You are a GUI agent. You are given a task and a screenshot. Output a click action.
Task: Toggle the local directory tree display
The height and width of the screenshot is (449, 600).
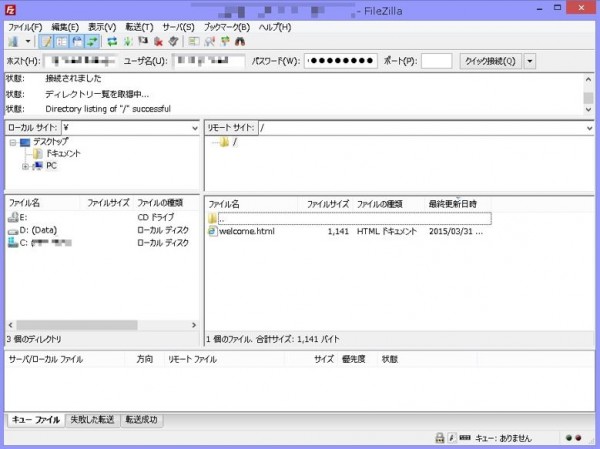(x=62, y=41)
